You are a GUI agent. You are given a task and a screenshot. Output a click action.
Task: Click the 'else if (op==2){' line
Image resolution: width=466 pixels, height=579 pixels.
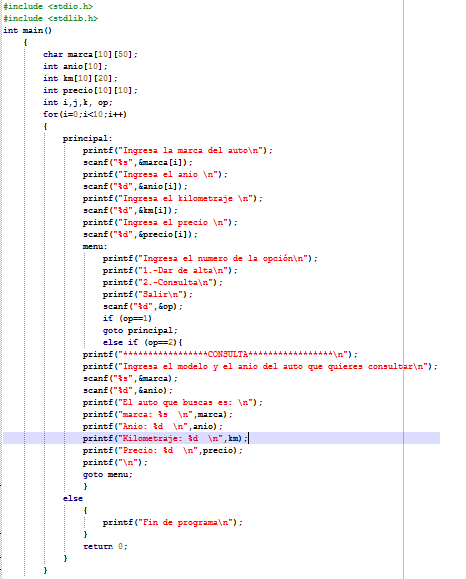coord(143,342)
